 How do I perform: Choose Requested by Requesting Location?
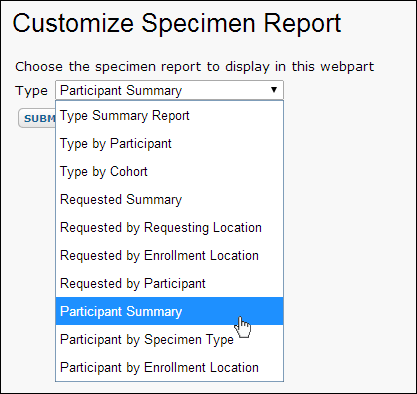click(x=169, y=228)
